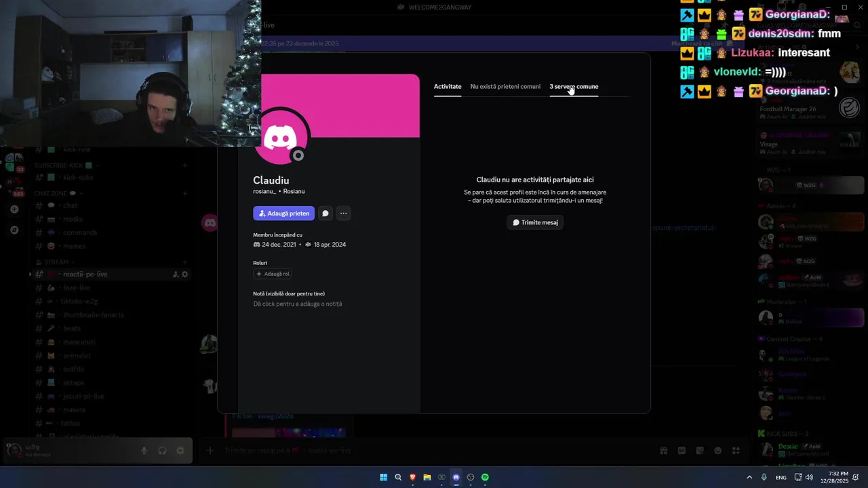Open User Settings gear in user panel
Image resolution: width=868 pixels, height=488 pixels.
point(180,451)
